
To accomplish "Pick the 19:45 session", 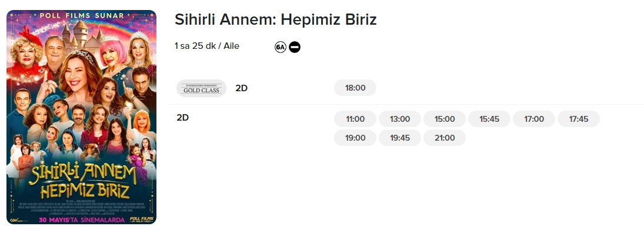I will point(399,138).
